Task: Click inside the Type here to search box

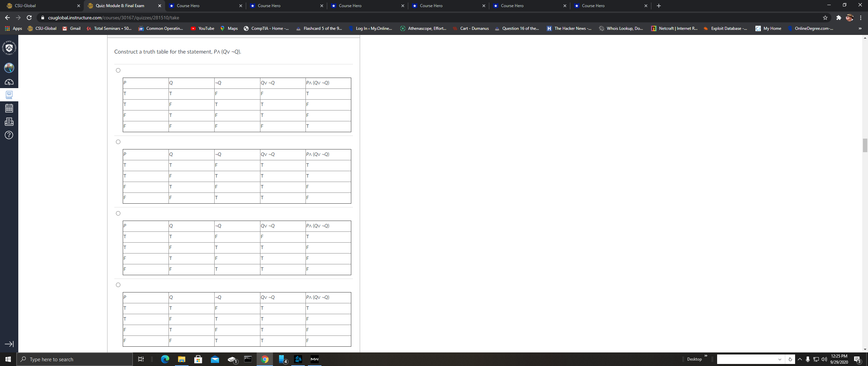Action: tap(75, 359)
